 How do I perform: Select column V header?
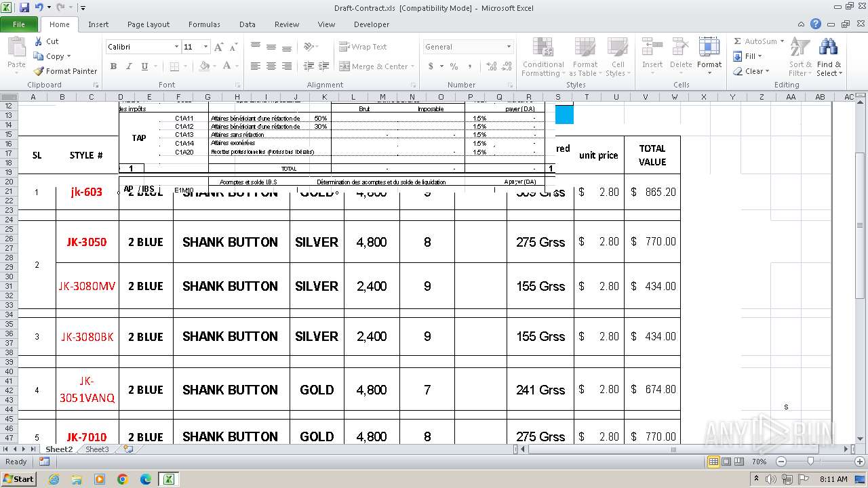[646, 97]
